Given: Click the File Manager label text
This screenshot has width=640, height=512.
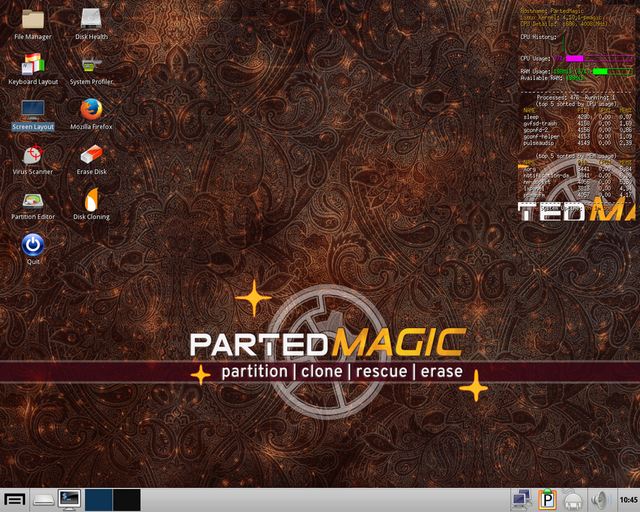Looking at the screenshot, I should 33,37.
